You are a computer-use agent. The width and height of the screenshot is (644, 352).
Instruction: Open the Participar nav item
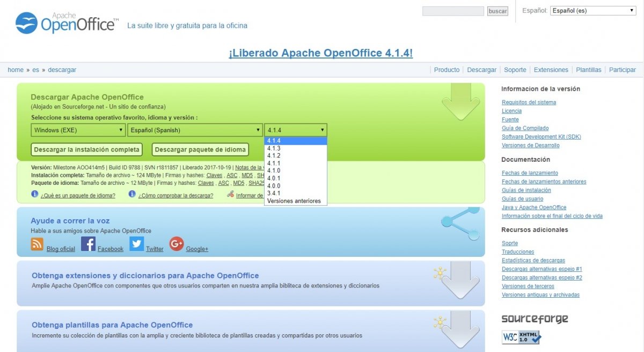tap(622, 70)
